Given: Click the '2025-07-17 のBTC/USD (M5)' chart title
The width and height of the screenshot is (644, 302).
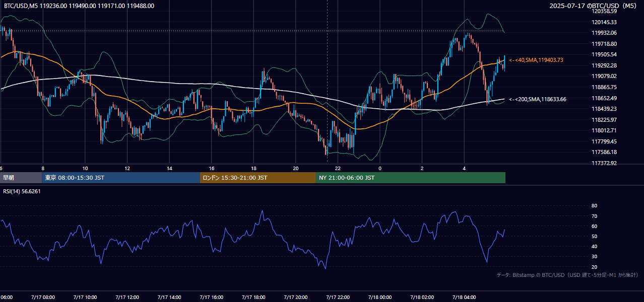Looking at the screenshot, I should click(594, 6).
